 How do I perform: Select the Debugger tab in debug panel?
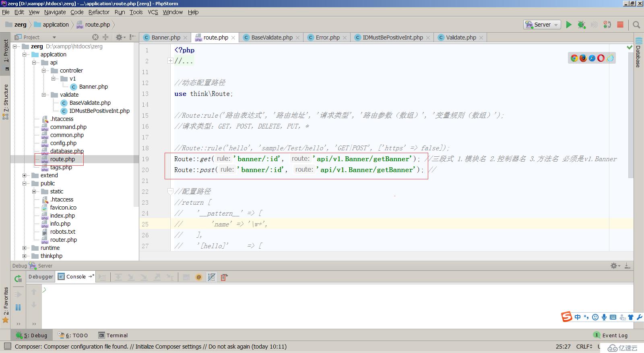(41, 276)
